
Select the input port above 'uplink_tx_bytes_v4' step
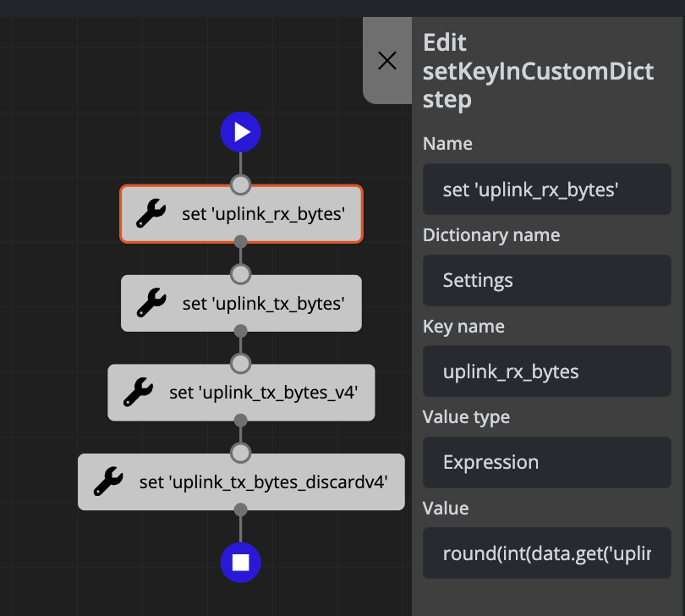coord(241,364)
